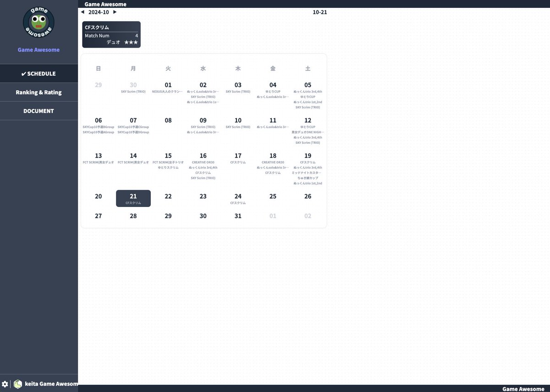Click SKYCup10予選AGroup on day 06
Image resolution: width=550 pixels, height=392 pixels.
click(x=99, y=132)
